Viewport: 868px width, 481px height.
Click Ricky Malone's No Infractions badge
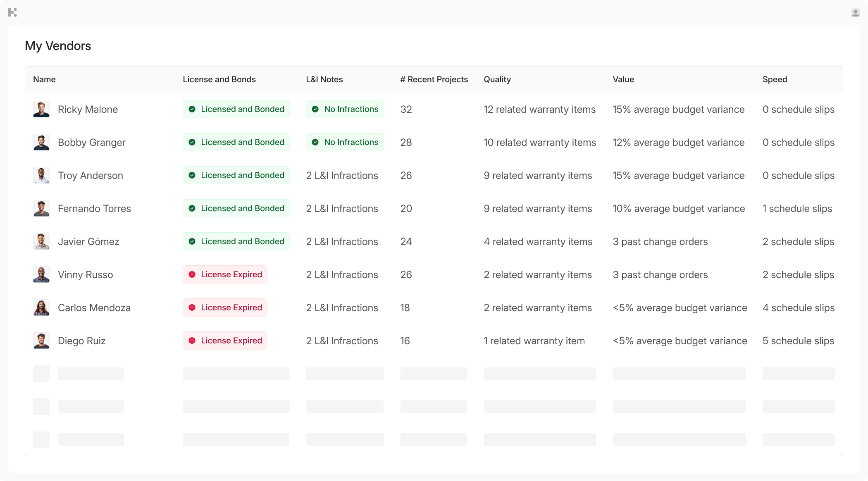(345, 109)
